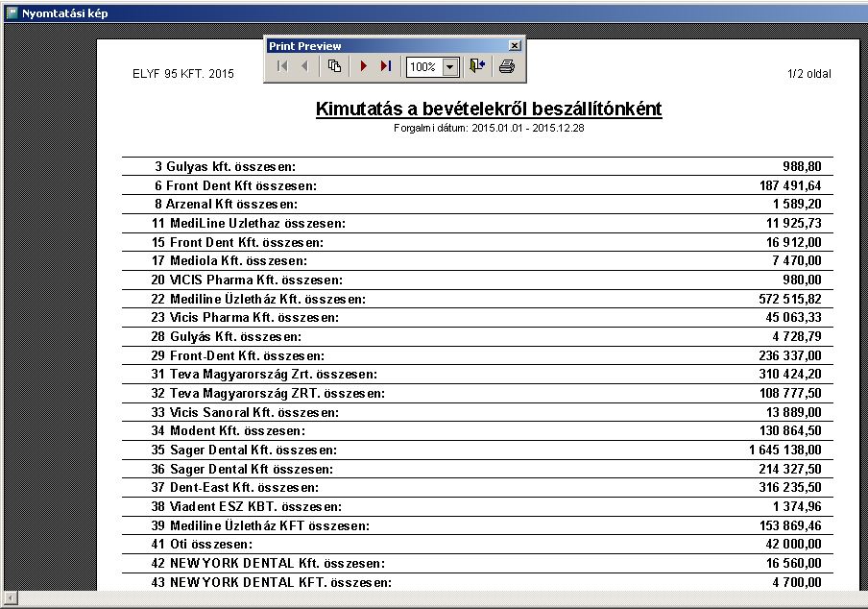Viewport: 868px width, 609px height.
Task: Click the Print Preview toolbar title
Action: point(305,46)
